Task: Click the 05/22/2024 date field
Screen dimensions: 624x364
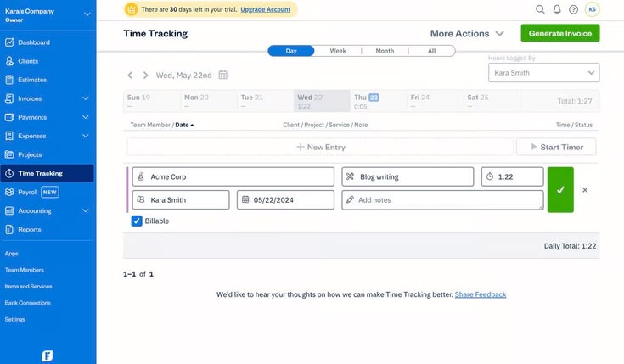Action: 285,199
